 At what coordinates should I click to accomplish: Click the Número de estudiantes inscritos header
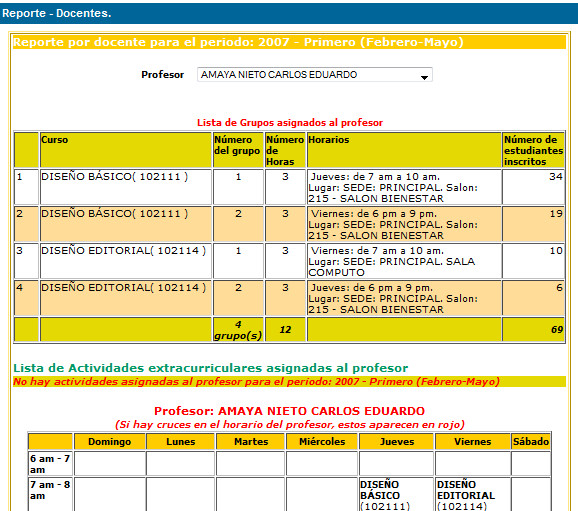click(x=533, y=150)
